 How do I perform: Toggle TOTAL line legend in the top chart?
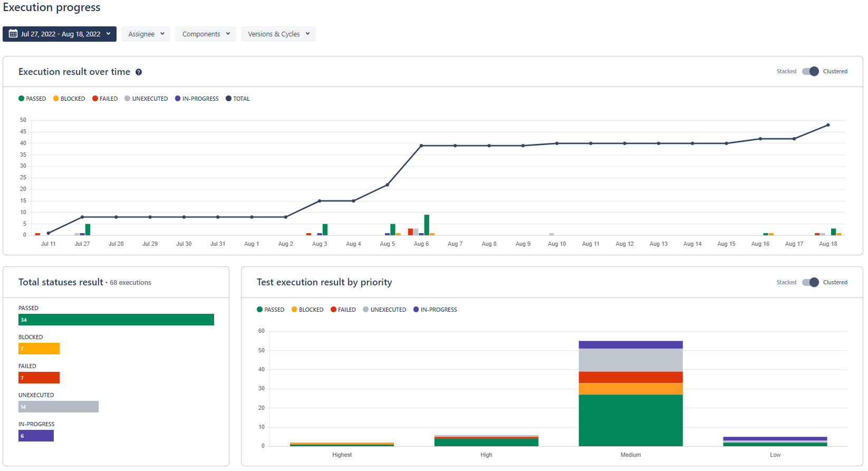click(x=228, y=99)
